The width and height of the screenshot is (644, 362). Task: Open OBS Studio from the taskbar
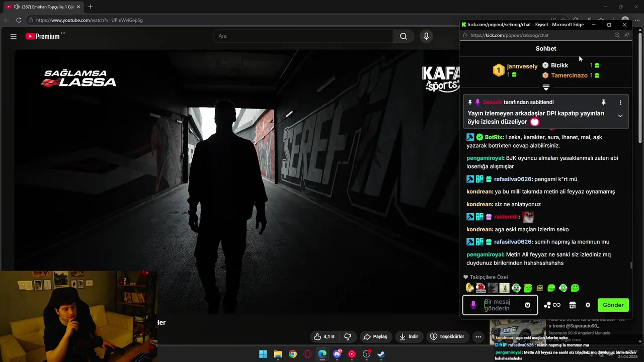pyautogui.click(x=367, y=354)
